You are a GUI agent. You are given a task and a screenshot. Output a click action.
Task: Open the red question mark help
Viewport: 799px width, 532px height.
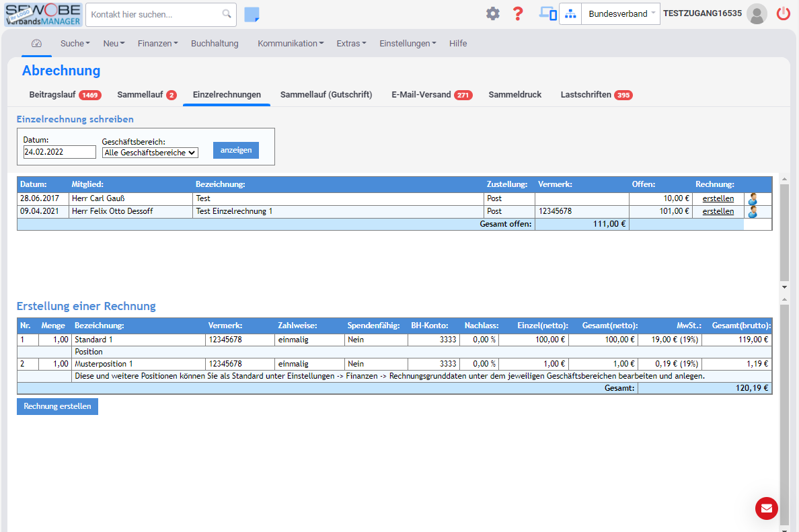(518, 14)
